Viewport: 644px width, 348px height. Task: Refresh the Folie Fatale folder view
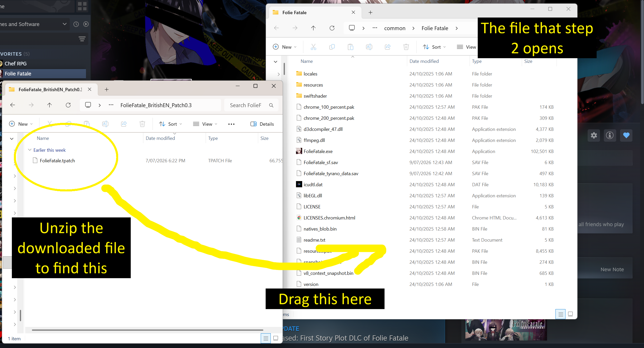tap(332, 28)
